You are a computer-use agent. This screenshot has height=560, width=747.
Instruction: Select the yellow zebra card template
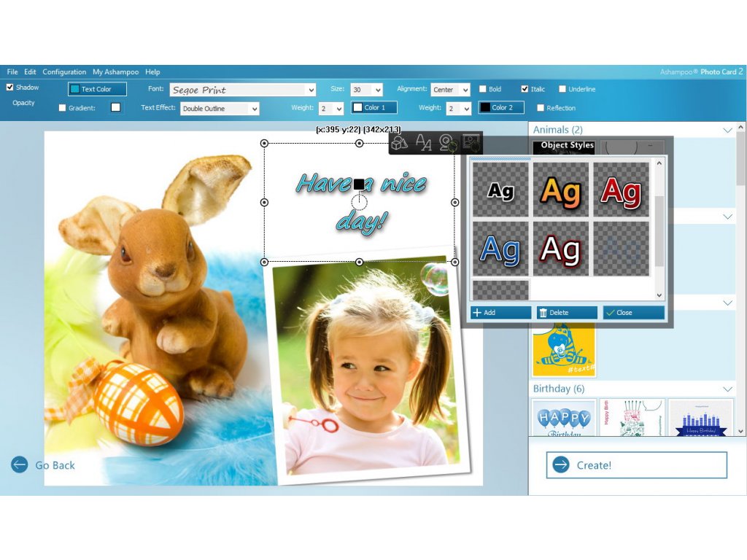coord(564,350)
